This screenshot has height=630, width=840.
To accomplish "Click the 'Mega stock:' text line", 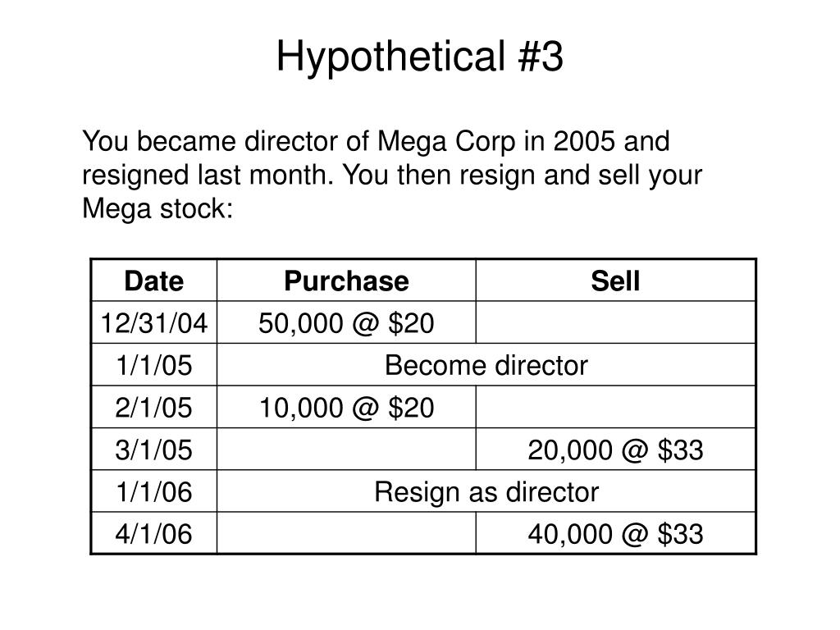I will click(x=157, y=208).
